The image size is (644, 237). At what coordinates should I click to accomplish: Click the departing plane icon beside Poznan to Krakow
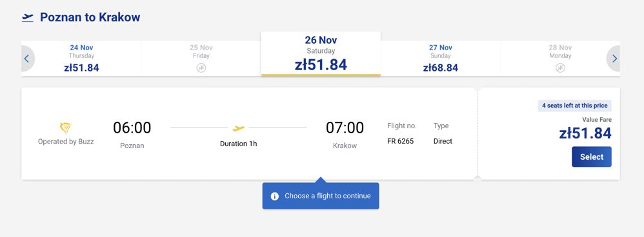pos(28,17)
